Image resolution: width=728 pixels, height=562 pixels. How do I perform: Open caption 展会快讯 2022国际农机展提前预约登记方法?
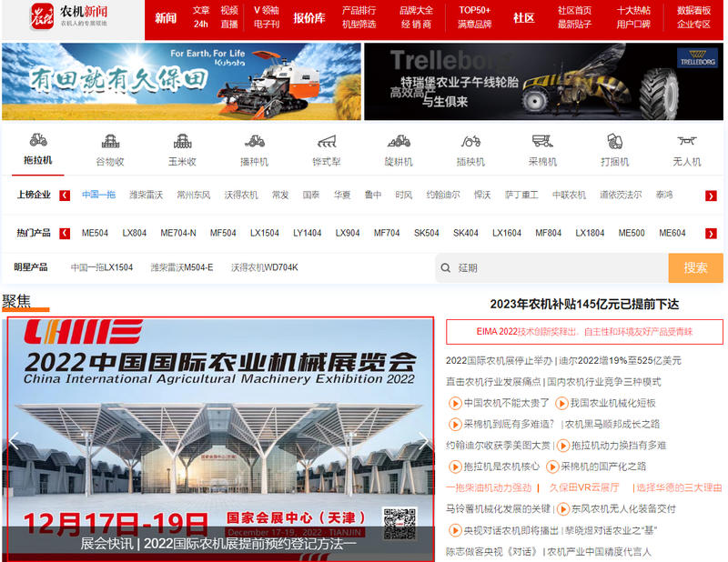coord(218,544)
